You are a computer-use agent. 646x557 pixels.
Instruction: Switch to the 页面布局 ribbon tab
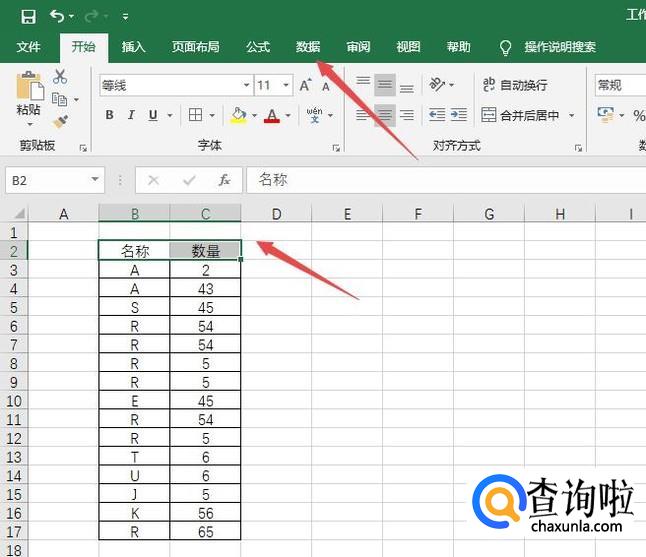(196, 47)
